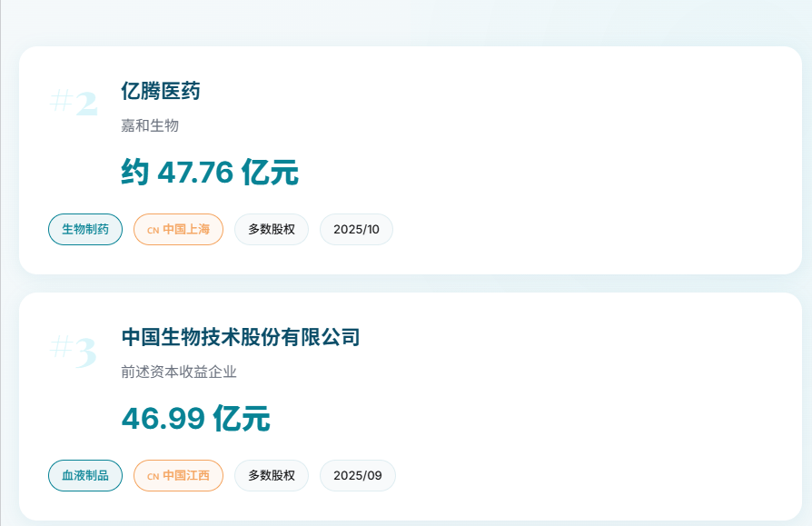The height and width of the screenshot is (526, 812).
Task: Click the 46.99 亿元 deal amount
Action: pos(196,418)
